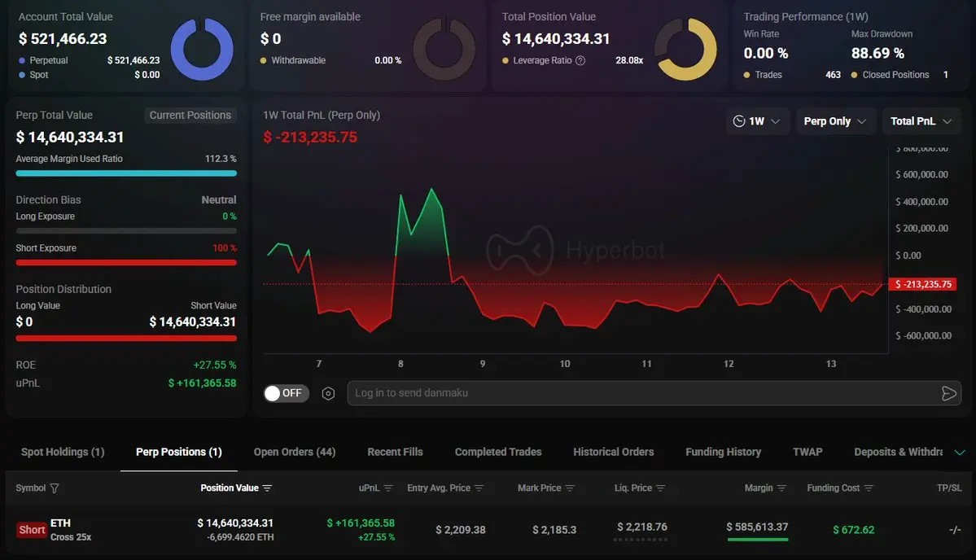
Task: Open the 1W time range dropdown
Action: (x=757, y=121)
